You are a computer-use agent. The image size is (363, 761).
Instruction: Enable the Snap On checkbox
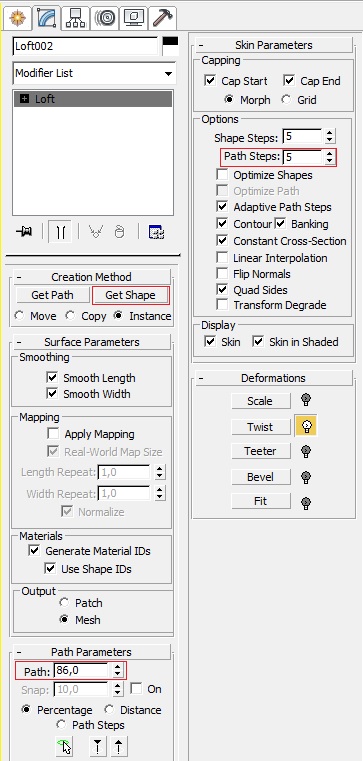136,689
